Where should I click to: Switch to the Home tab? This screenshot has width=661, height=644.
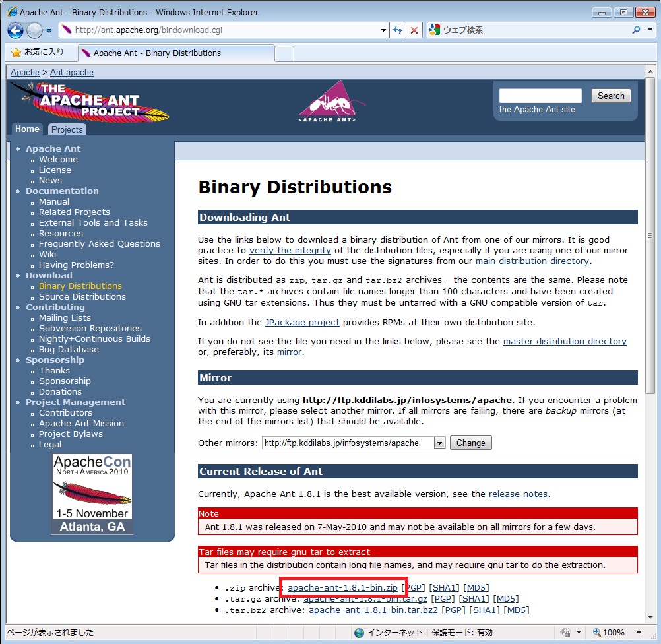point(28,129)
